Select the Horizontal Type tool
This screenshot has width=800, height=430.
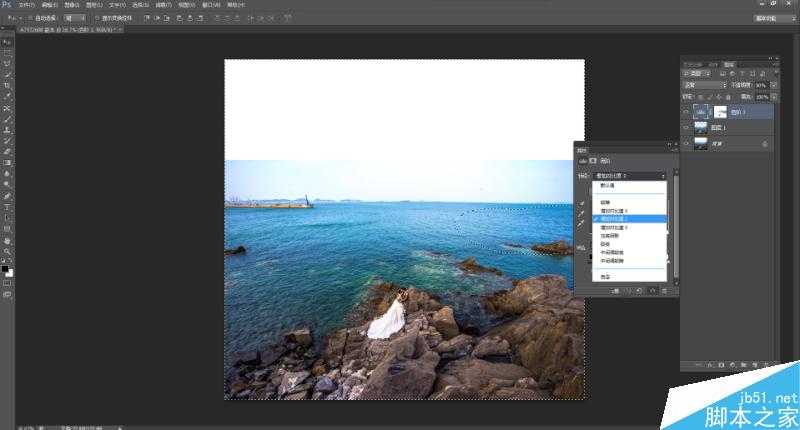coord(7,206)
